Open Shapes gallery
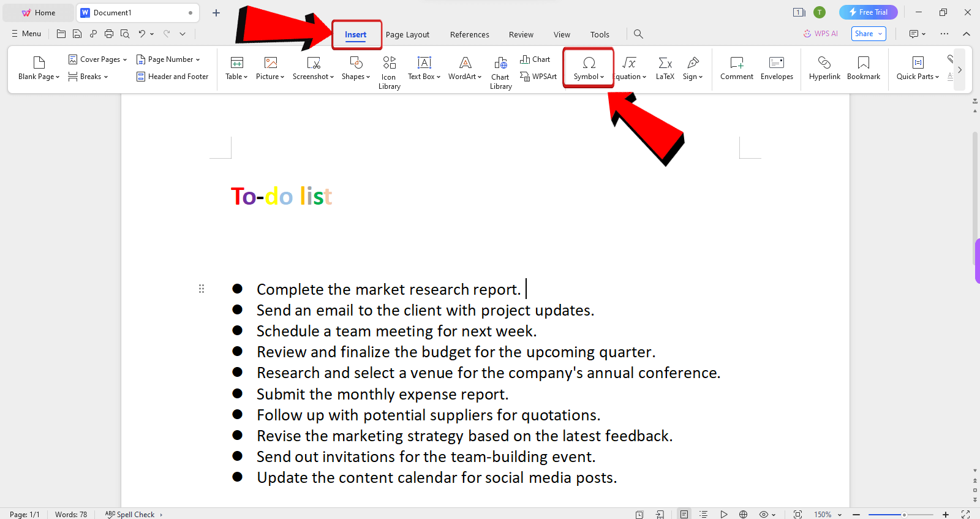Viewport: 980px width, 519px height. coord(356,68)
